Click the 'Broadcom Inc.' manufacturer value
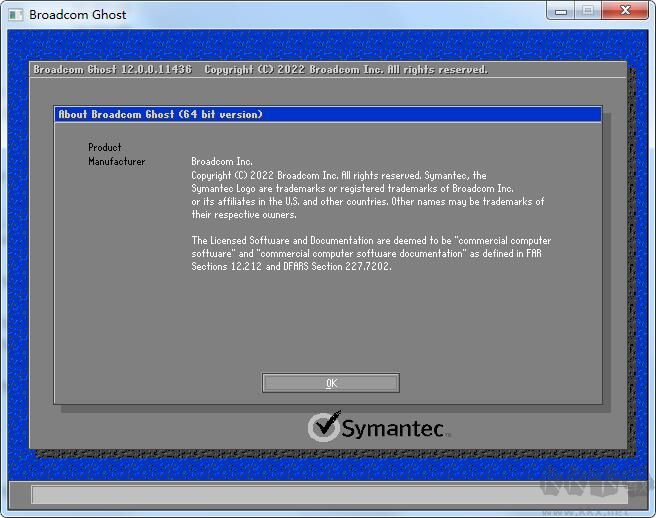This screenshot has height=518, width=656. click(222, 161)
